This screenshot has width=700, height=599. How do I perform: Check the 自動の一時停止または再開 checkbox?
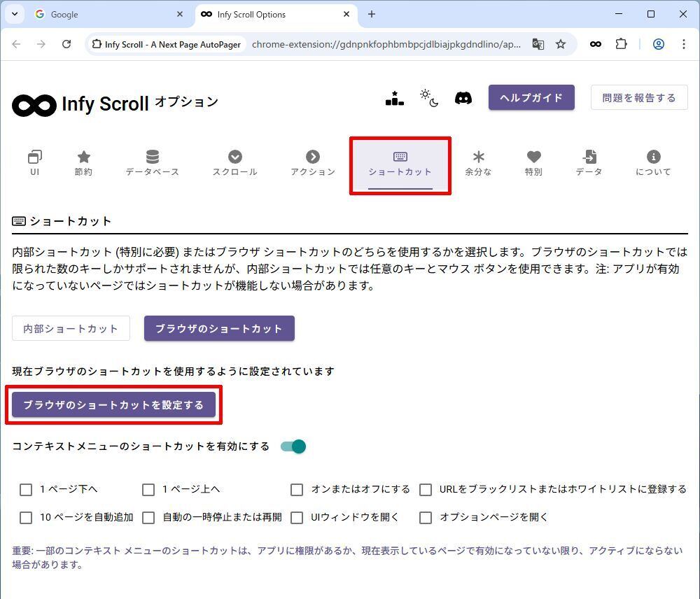[148, 518]
